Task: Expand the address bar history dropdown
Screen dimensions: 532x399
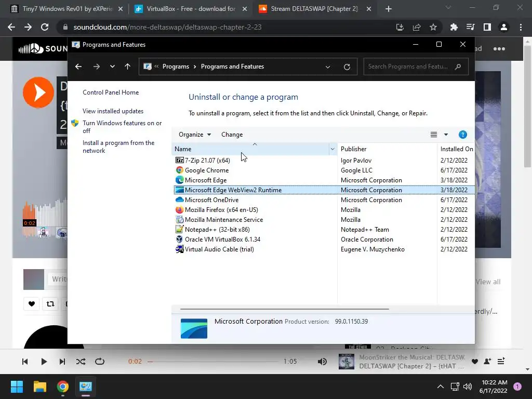Action: point(328,67)
